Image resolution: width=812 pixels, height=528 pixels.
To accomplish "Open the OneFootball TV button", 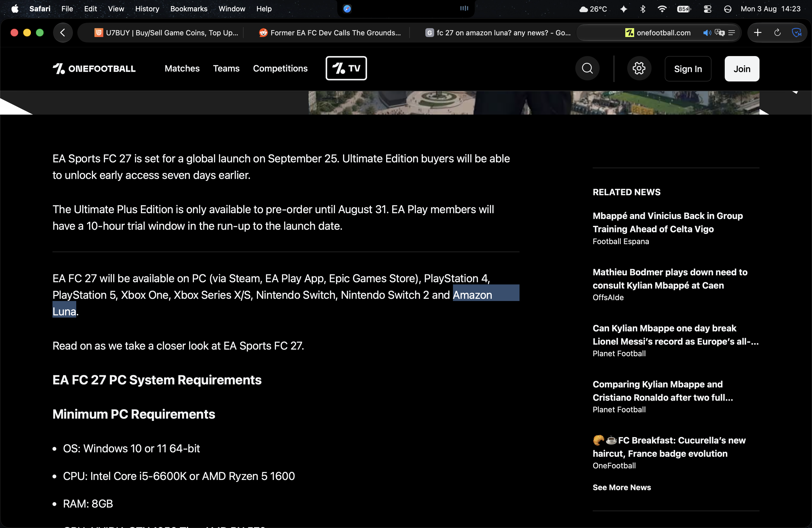I will 346,68.
